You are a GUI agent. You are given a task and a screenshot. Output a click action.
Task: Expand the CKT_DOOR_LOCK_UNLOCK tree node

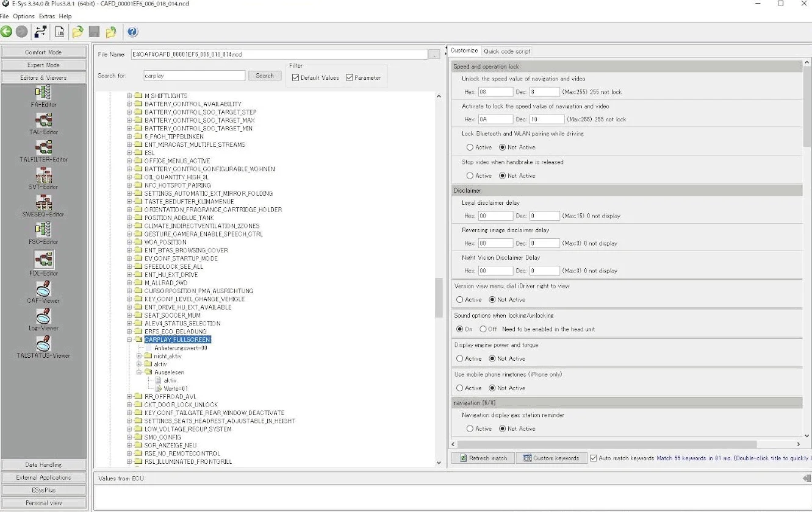click(x=129, y=405)
